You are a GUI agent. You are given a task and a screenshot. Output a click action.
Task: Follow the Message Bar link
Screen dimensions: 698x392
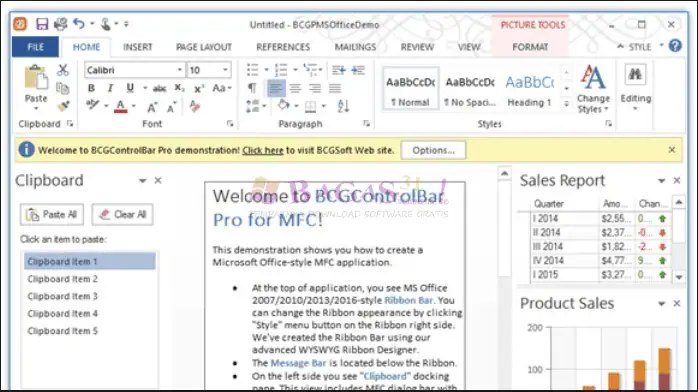point(298,363)
